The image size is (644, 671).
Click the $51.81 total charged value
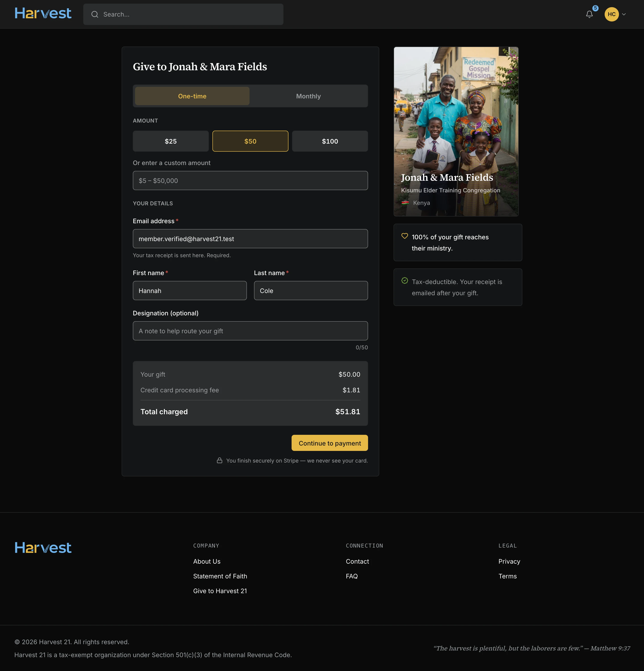(x=348, y=412)
